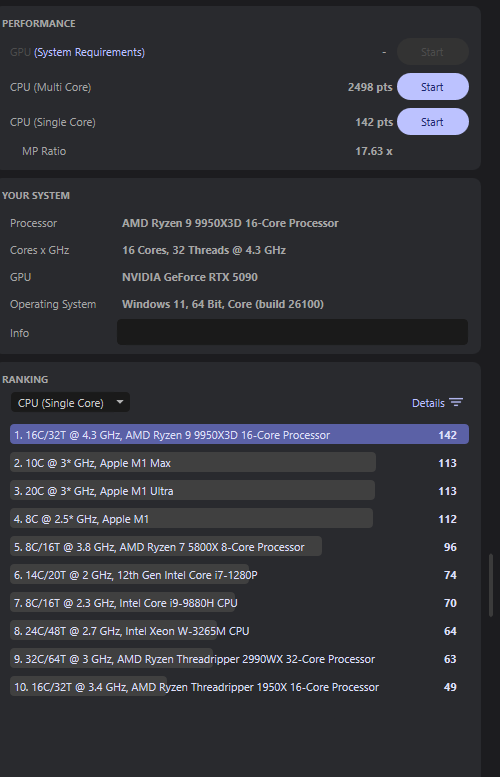This screenshot has width=500, height=777.
Task: Click the Details text in Ranking
Action: pos(428,403)
